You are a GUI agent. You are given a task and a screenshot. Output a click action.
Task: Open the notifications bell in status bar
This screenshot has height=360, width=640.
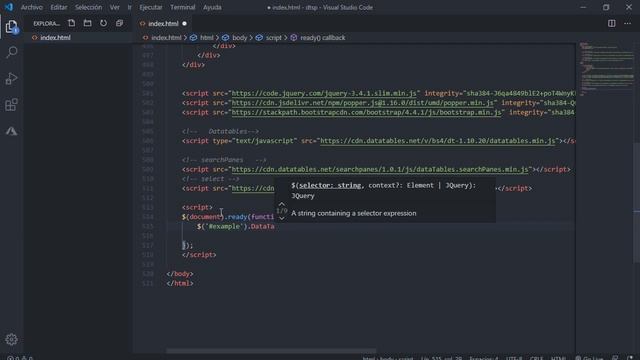(x=630, y=358)
